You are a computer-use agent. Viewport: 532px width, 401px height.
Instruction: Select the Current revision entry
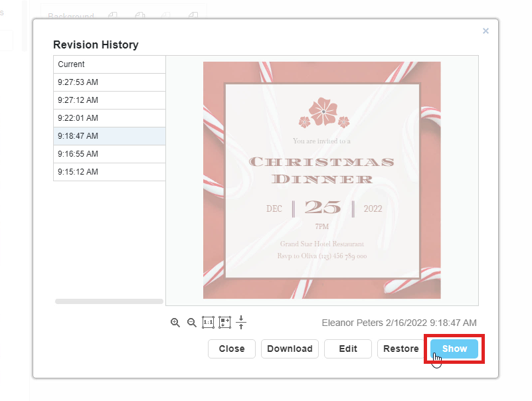(x=109, y=64)
